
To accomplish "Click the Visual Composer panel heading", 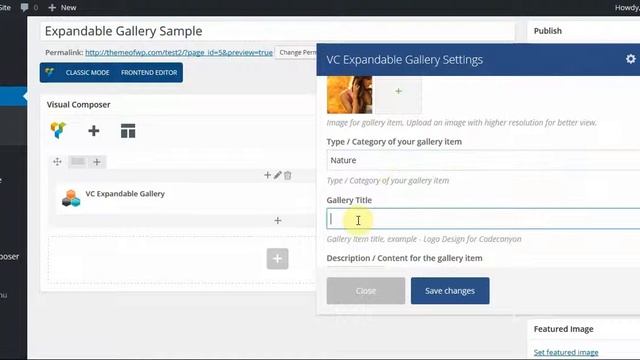I will pos(78,104).
